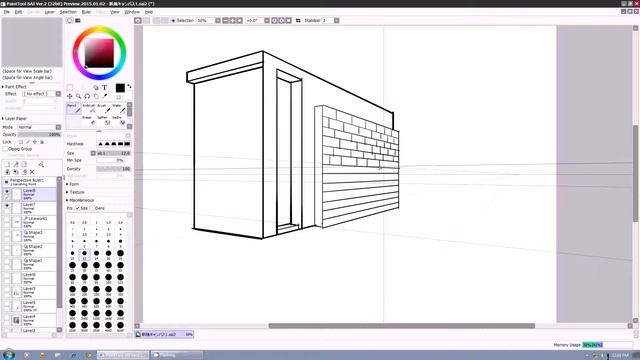Viewport: 640px width, 360px height.
Task: Zoom out with the minus button
Action: (225, 20)
